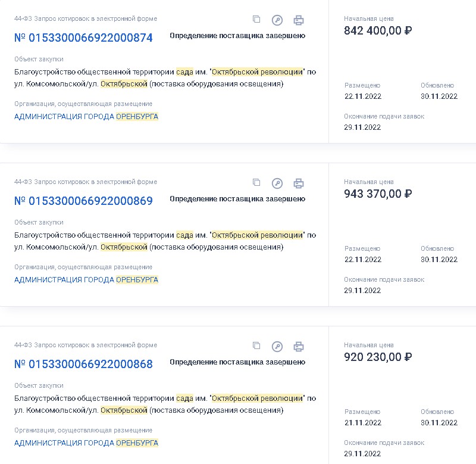Image resolution: width=476 pixels, height=464 pixels.
Task: Click signature key icon for purchase ending 874
Action: click(x=277, y=20)
